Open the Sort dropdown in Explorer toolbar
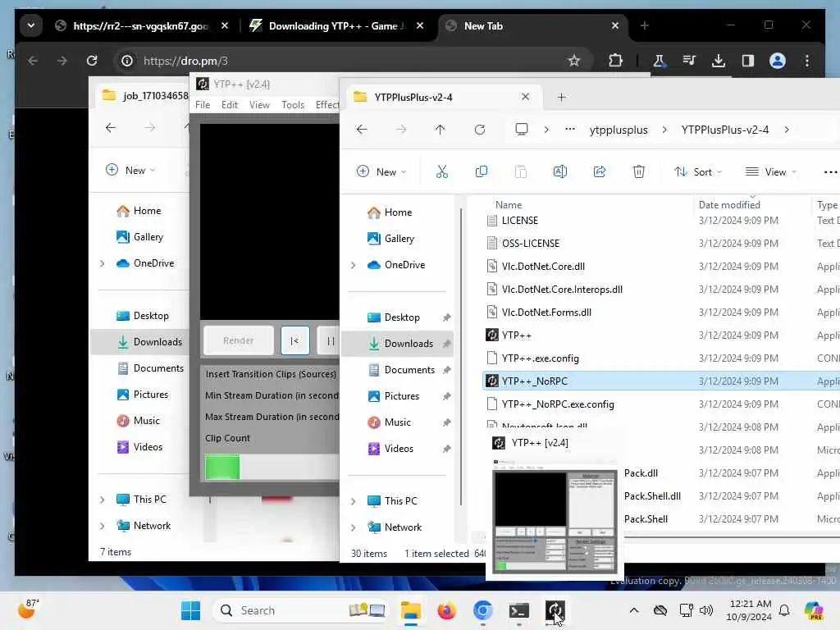 click(x=698, y=171)
